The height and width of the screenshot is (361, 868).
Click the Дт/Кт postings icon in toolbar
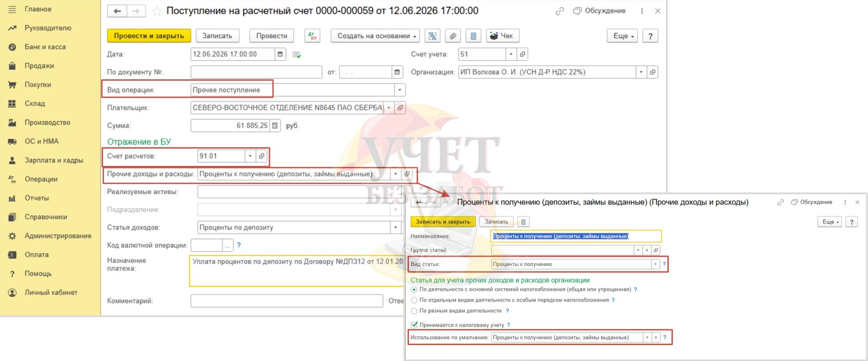click(312, 36)
